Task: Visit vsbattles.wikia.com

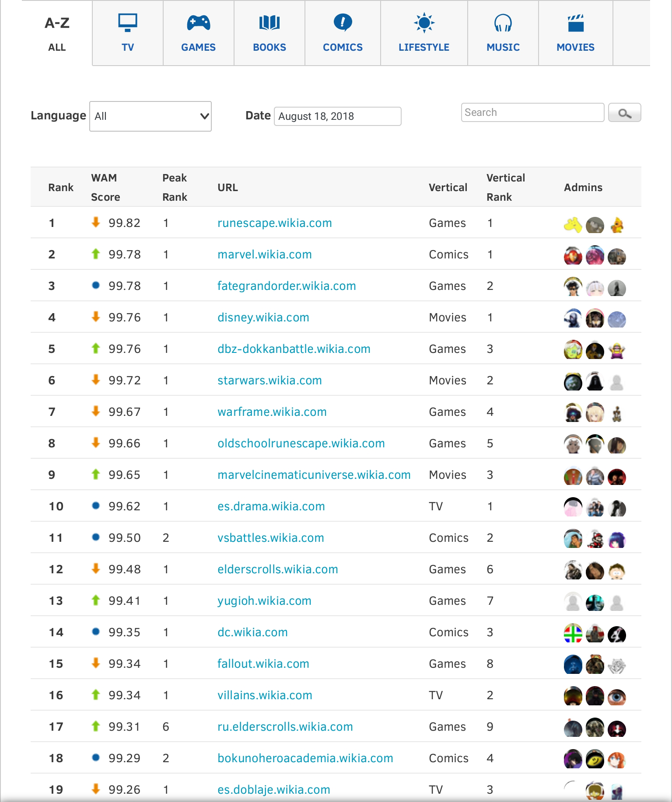Action: tap(270, 538)
